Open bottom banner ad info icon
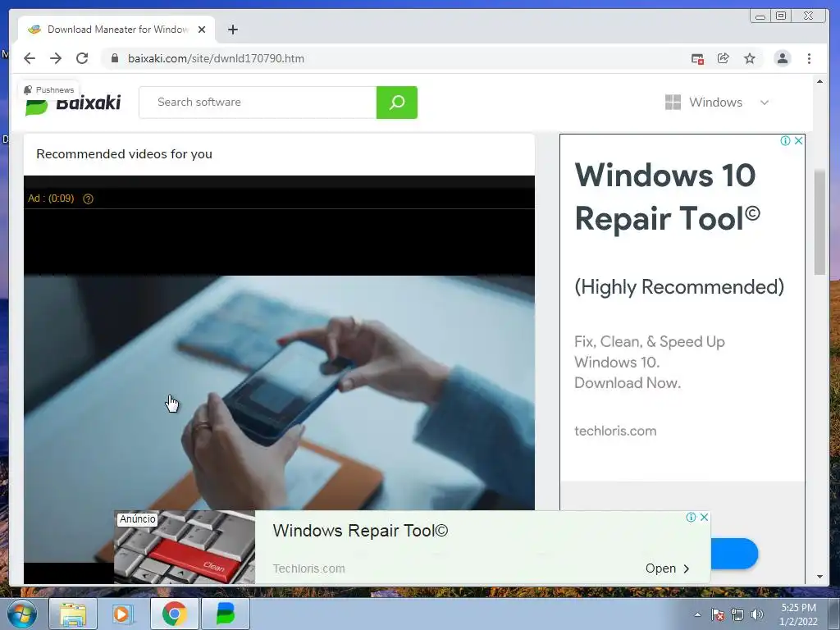840x630 pixels. [x=691, y=517]
